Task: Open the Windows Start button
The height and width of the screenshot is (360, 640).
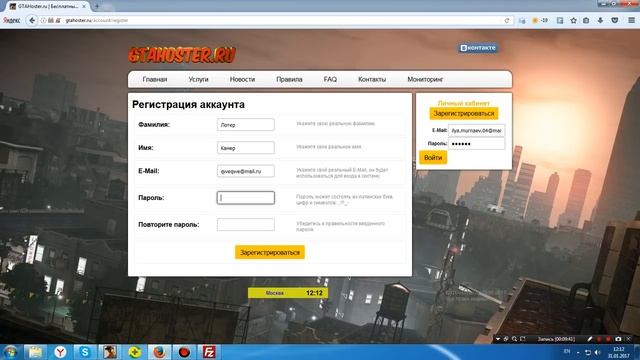Action: pyautogui.click(x=10, y=352)
